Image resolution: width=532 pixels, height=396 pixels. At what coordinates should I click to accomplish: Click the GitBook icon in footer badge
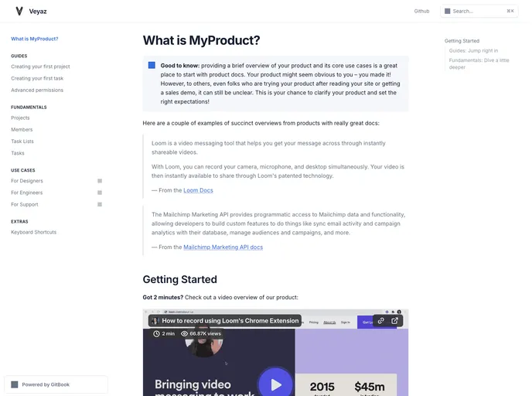tap(14, 384)
